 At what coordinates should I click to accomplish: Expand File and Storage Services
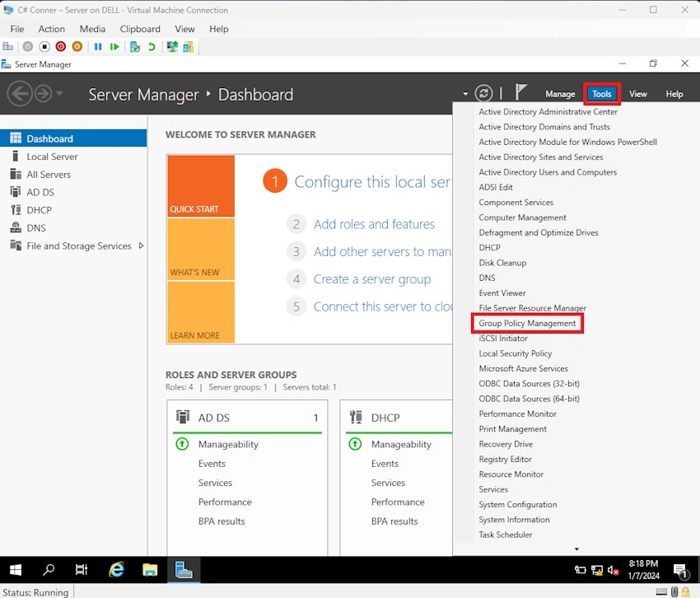coord(141,245)
